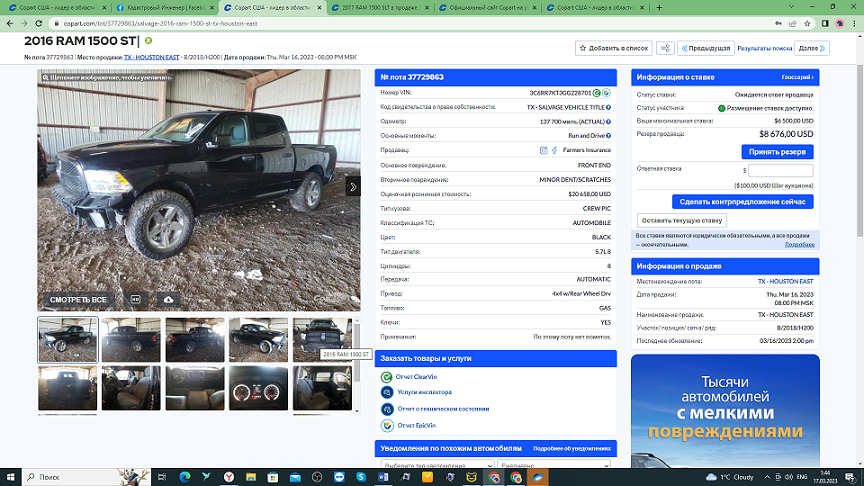
Task: Click Windows taskbar search box
Action: pos(85,477)
